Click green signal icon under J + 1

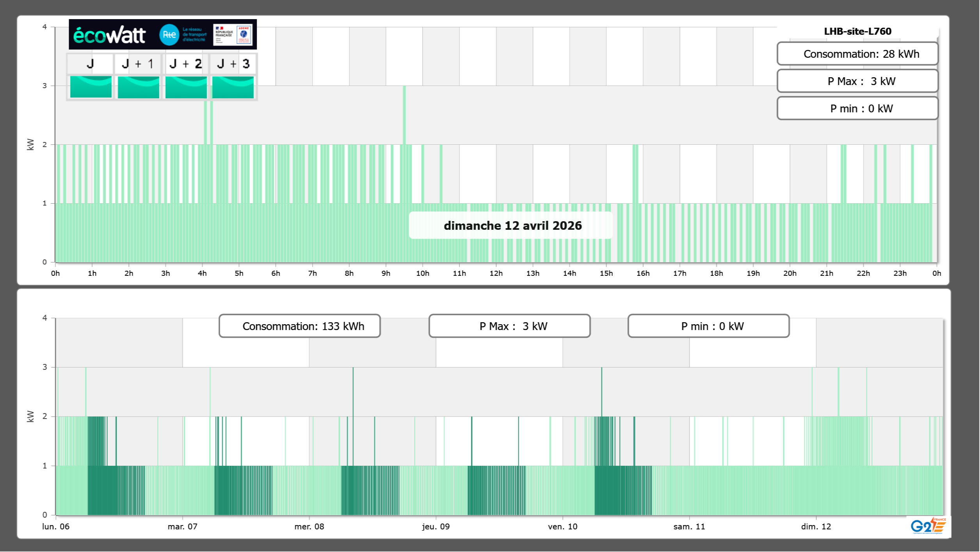[x=139, y=87]
